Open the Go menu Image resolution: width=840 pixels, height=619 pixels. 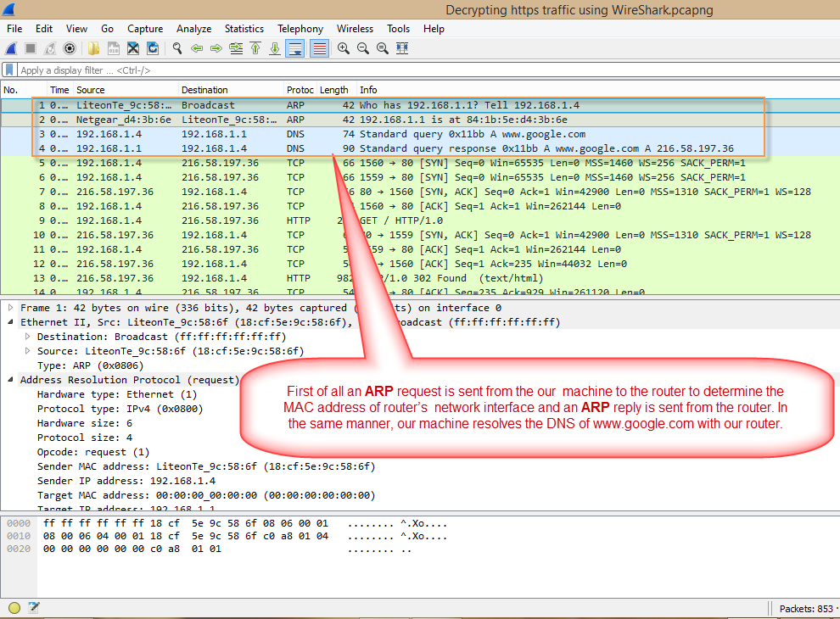[107, 29]
